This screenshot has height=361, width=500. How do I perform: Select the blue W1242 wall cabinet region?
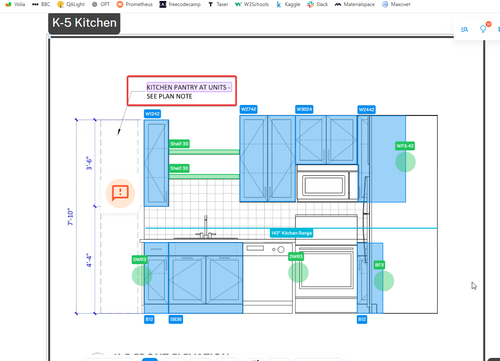coord(156,163)
